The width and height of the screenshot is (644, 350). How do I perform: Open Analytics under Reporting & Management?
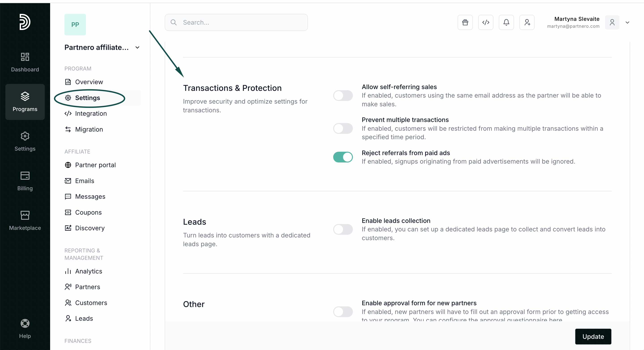89,271
